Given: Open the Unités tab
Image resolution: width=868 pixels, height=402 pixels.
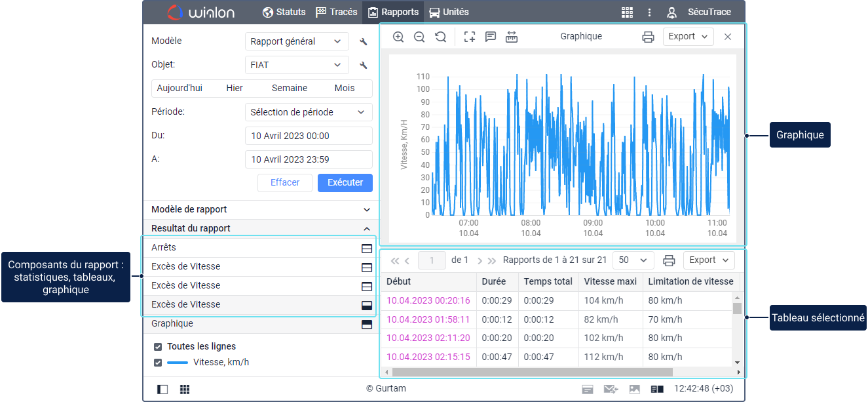Looking at the screenshot, I should click(x=449, y=12).
